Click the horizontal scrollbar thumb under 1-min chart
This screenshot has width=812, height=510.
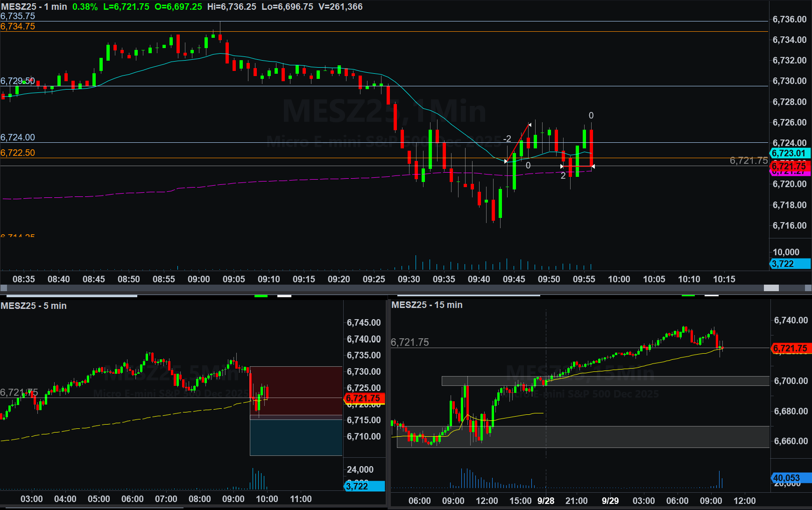click(x=771, y=288)
